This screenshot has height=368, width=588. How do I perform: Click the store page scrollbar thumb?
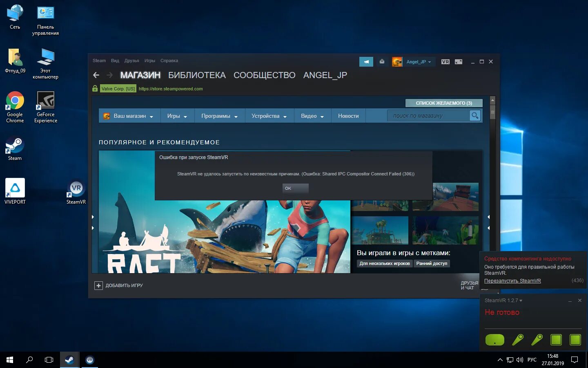[x=492, y=112]
